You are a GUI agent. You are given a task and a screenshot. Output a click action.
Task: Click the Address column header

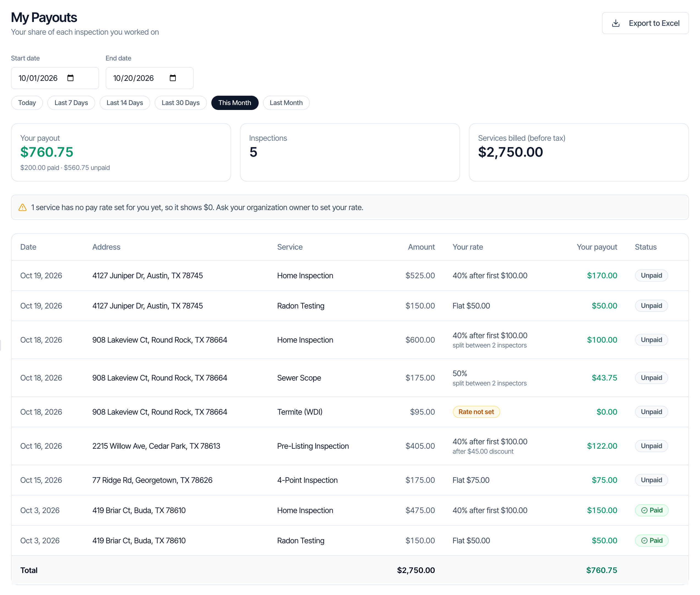tap(106, 247)
